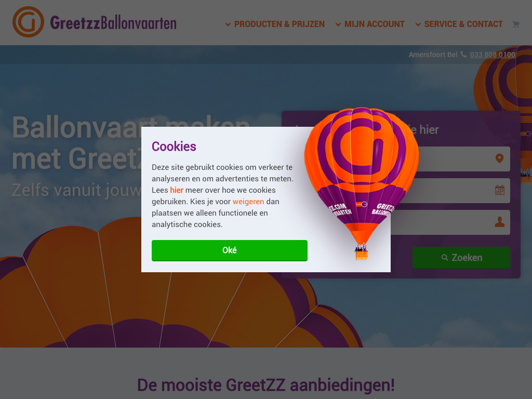
Task: Click the magnifier icon on Zoeken button
Action: pos(445,258)
